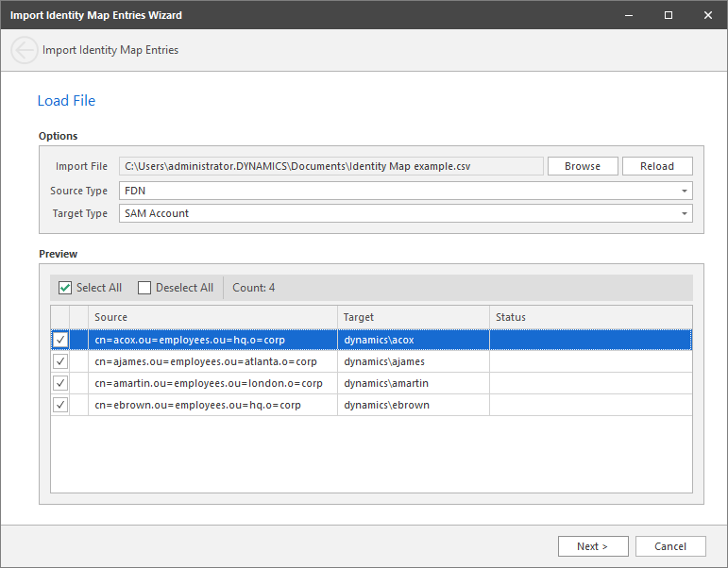Reload the import file
The image size is (728, 568).
coord(657,166)
